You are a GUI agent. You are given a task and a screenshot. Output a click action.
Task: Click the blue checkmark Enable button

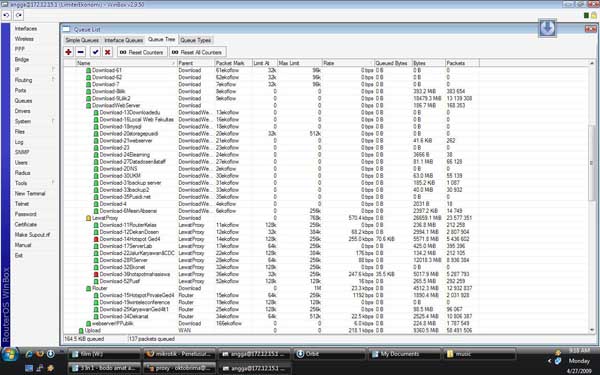95,52
